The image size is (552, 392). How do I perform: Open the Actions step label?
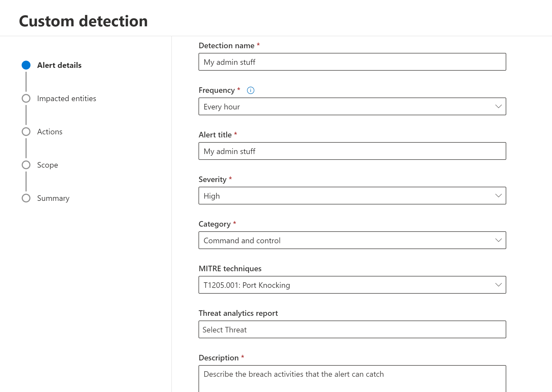coord(50,132)
